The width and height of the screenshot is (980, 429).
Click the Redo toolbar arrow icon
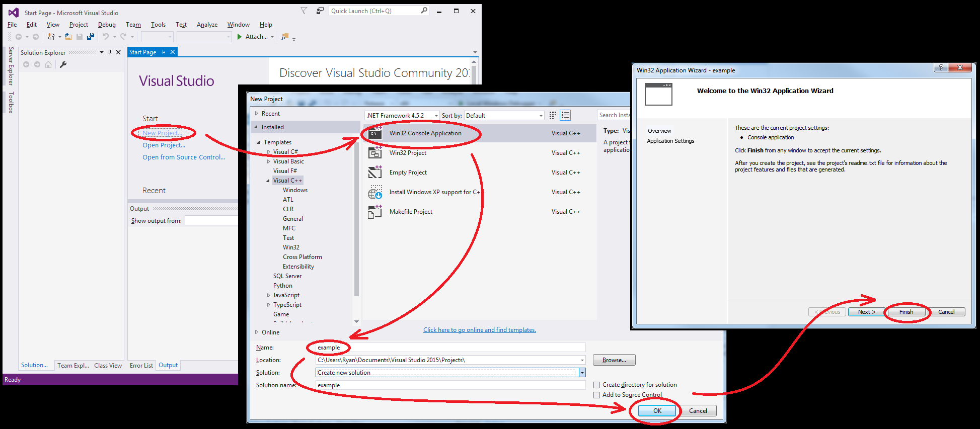[123, 37]
